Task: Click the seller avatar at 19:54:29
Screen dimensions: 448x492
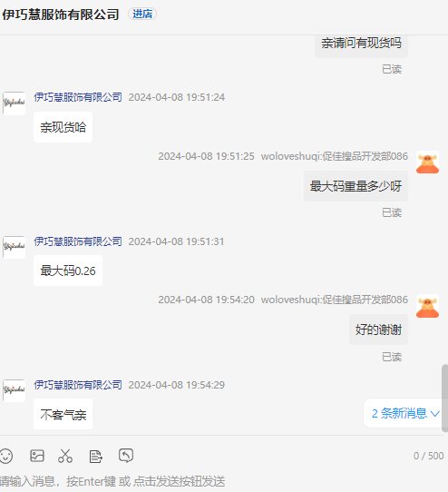Action: [15, 390]
